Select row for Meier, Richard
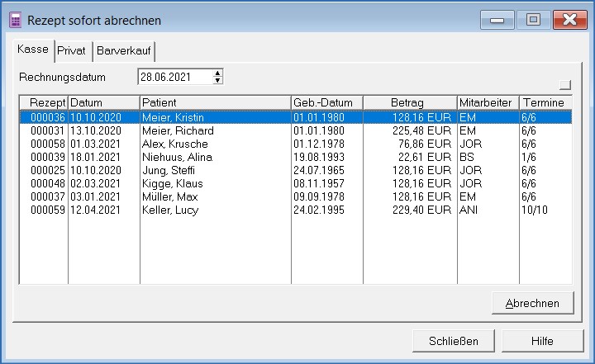Viewport: 595px width, 364px height. [x=296, y=130]
